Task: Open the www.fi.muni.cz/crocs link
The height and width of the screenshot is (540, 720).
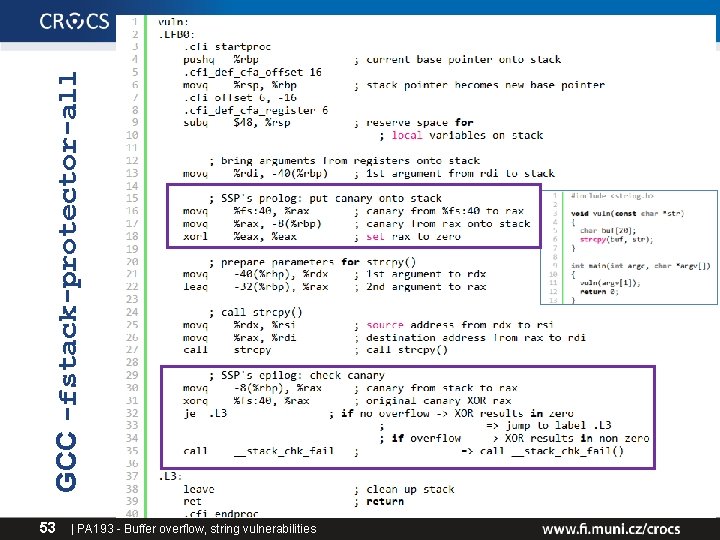Action: click(x=611, y=529)
